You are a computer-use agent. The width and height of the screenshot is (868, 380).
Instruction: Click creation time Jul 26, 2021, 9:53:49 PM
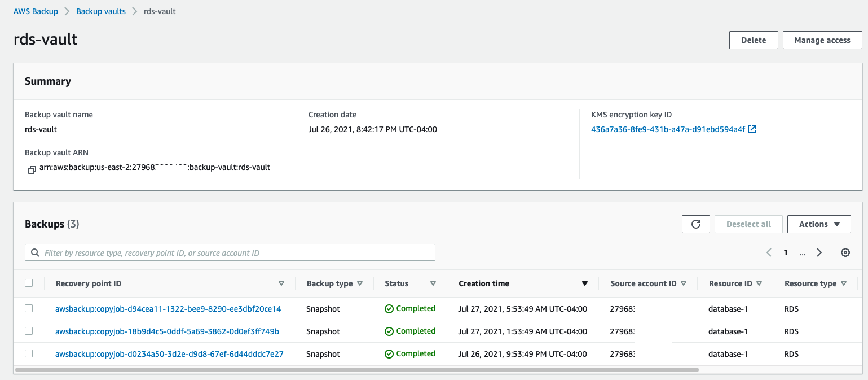click(x=523, y=354)
